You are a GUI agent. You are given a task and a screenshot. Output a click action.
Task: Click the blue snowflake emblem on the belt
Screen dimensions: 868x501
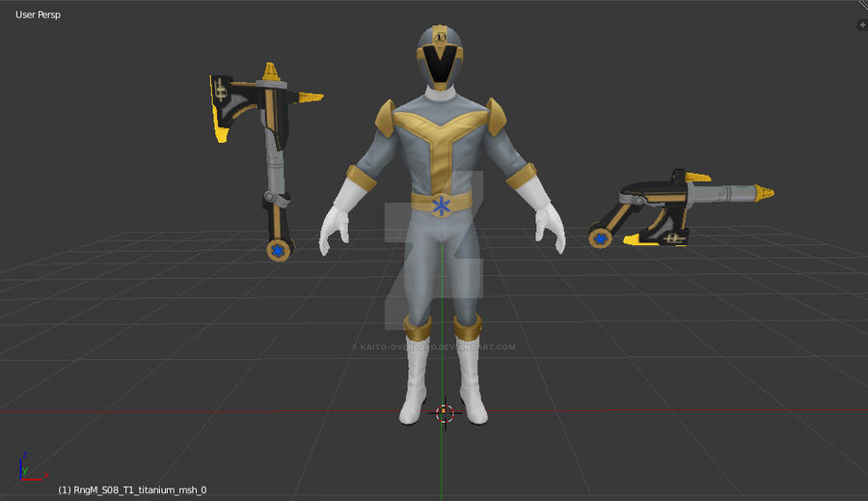(x=441, y=206)
